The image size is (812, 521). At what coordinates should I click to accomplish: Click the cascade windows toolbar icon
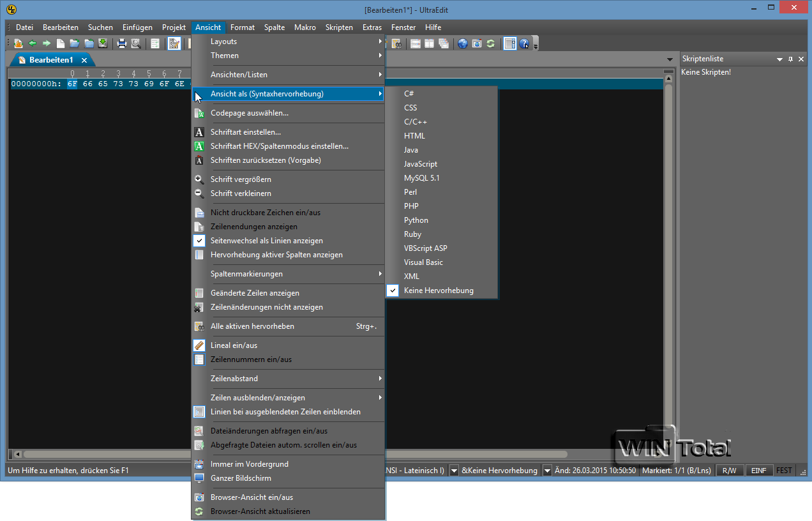tap(443, 43)
